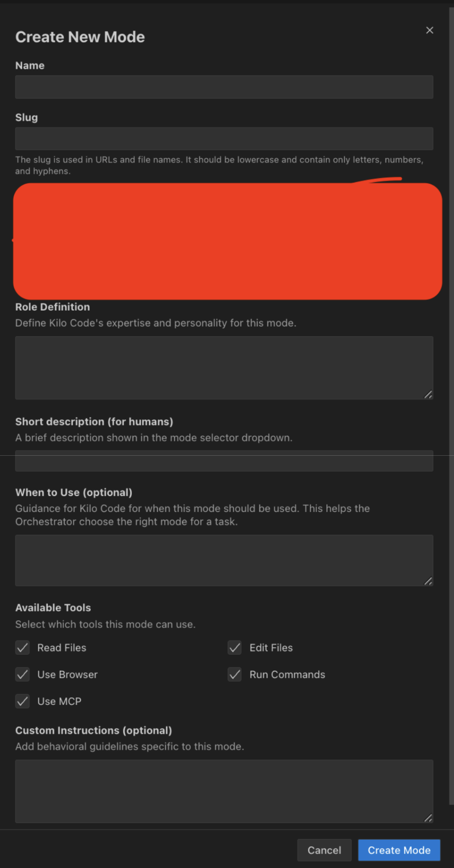Uncheck Run Commands permission
Viewport: 454px width, 868px height.
coord(234,675)
